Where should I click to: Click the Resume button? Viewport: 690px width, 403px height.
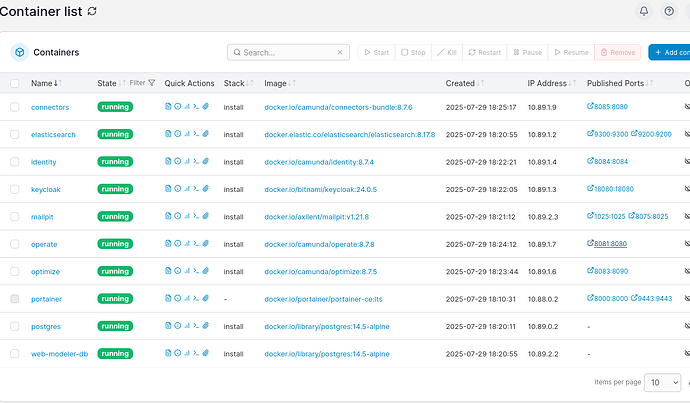[571, 52]
